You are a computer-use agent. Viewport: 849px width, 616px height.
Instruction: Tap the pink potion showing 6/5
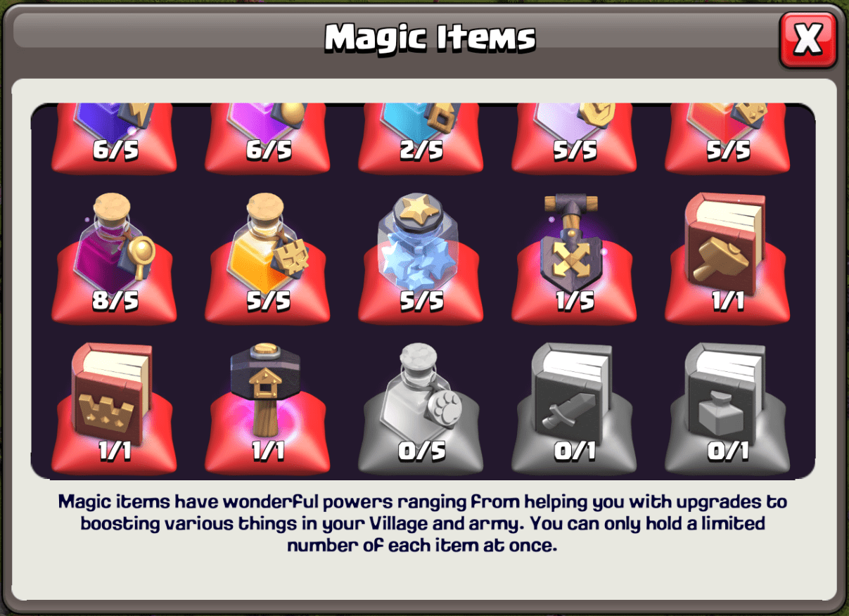pyautogui.click(x=267, y=138)
